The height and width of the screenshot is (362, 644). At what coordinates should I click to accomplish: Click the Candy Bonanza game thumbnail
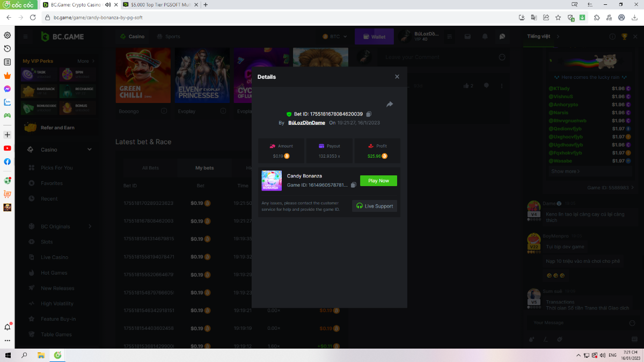[272, 181]
